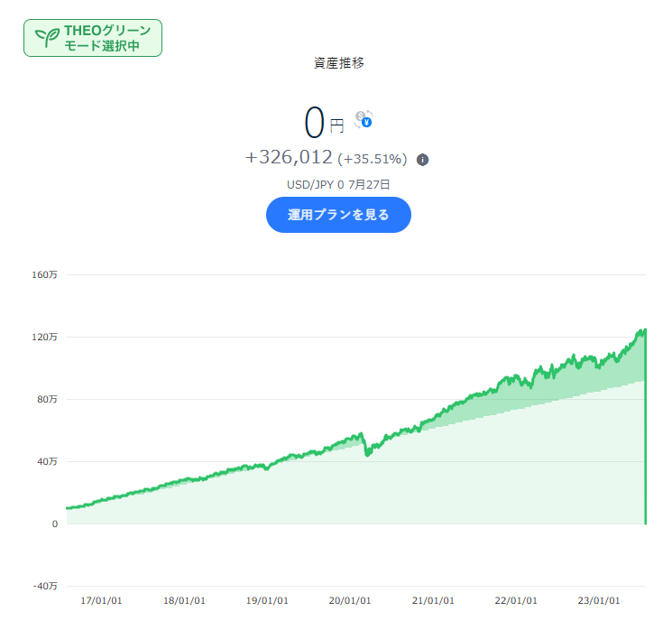Click the 18/01/01 x-axis date label
672x630 pixels.
[x=184, y=601]
